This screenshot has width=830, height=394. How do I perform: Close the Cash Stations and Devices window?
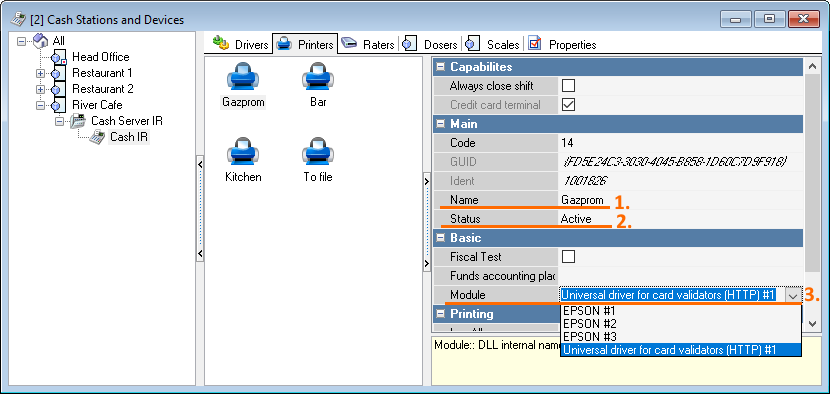coord(804,20)
